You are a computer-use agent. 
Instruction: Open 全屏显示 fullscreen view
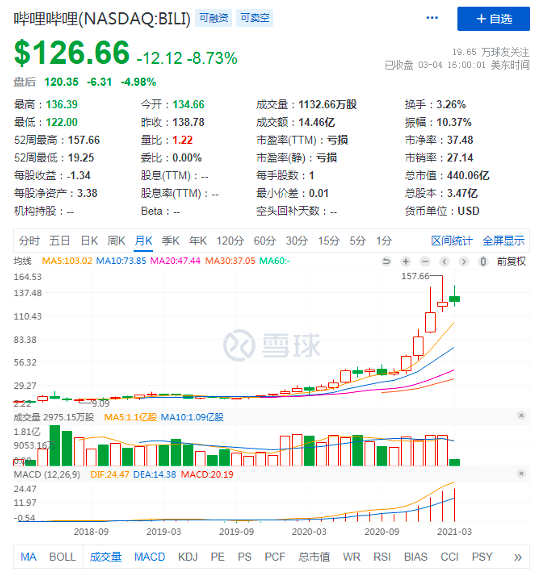pos(503,241)
